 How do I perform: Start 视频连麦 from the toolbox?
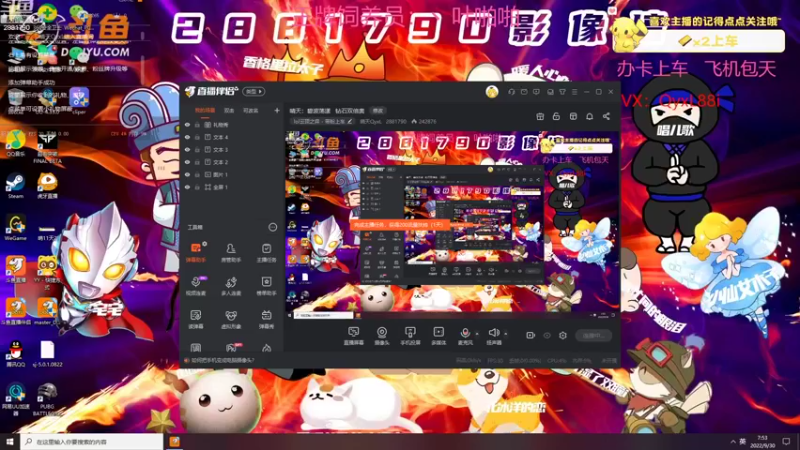tap(195, 286)
